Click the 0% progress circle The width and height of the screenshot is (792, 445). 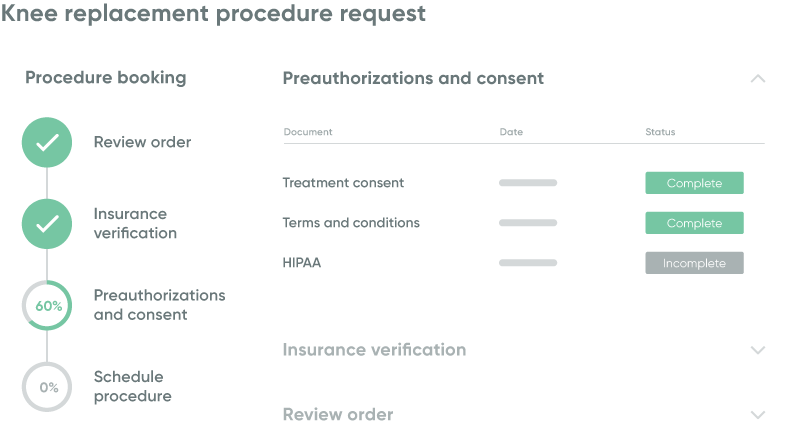pyautogui.click(x=47, y=387)
